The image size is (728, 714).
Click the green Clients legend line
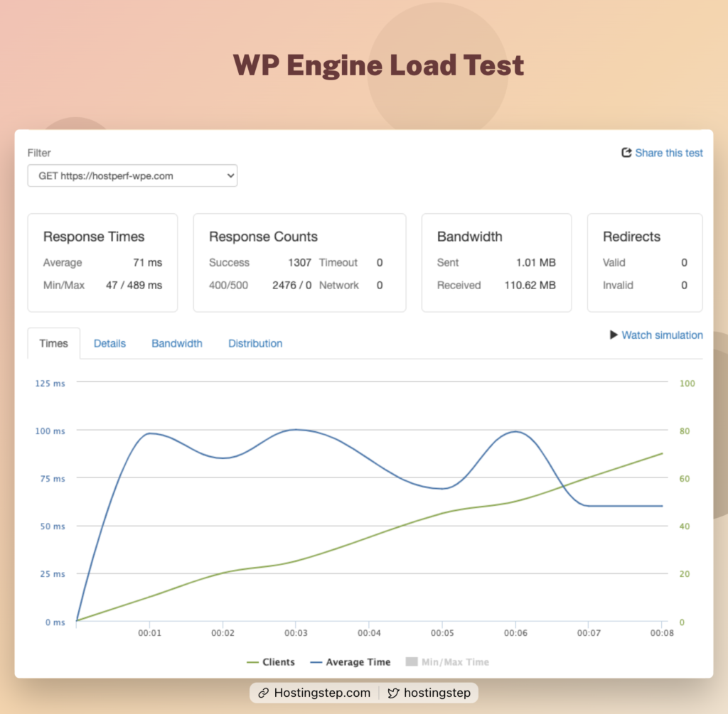pyautogui.click(x=252, y=663)
